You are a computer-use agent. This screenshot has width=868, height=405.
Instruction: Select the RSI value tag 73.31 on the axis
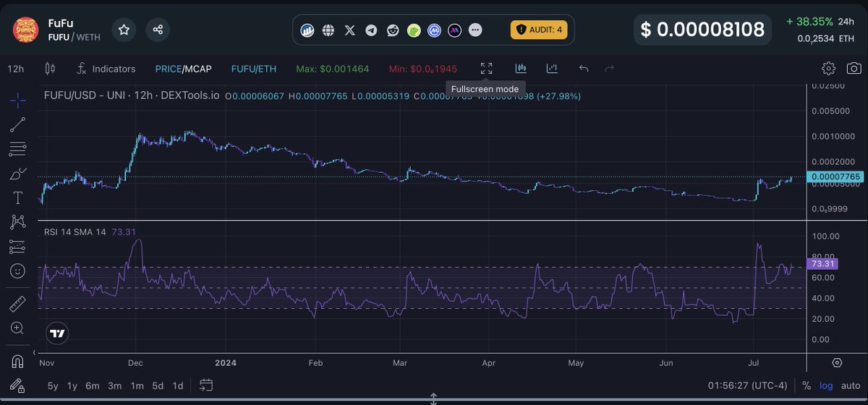[823, 265]
